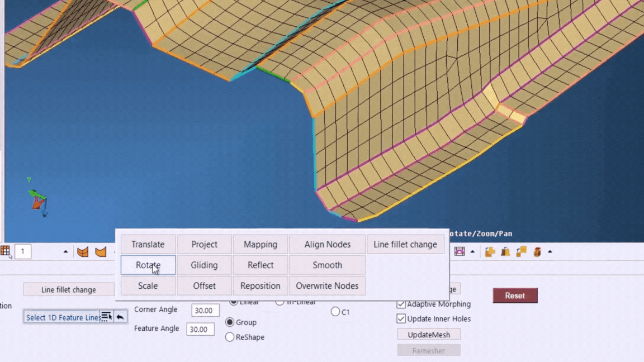Choose the C1 radio option

(x=335, y=312)
